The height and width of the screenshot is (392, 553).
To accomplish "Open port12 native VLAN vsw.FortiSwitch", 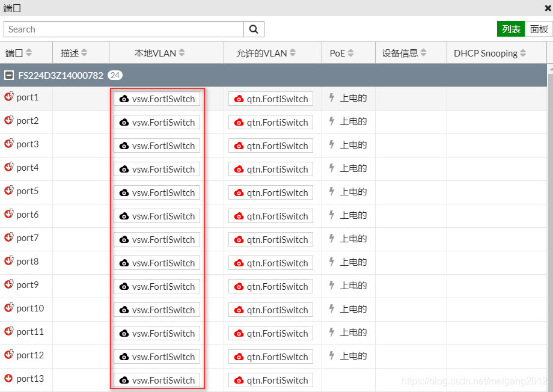I will [x=157, y=357].
